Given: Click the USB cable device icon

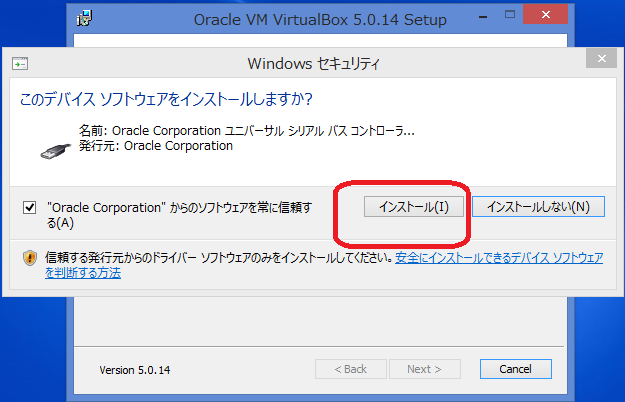Looking at the screenshot, I should (54, 148).
